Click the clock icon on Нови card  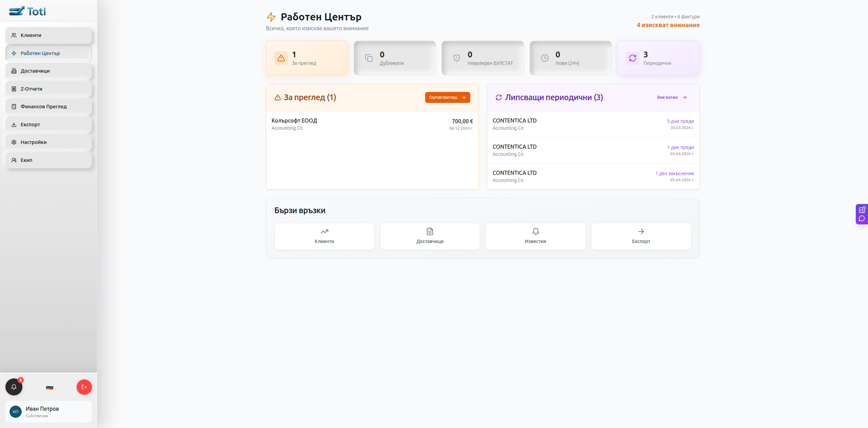(x=545, y=58)
